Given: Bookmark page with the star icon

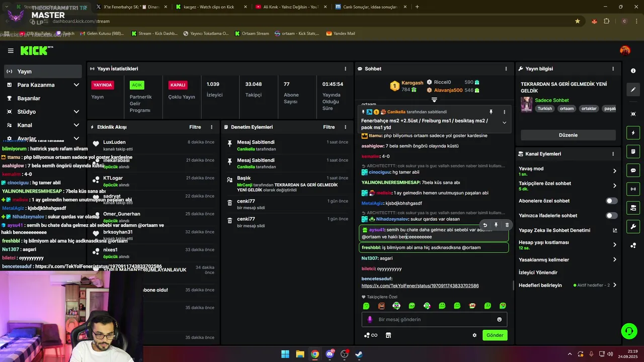Looking at the screenshot, I should click(578, 21).
